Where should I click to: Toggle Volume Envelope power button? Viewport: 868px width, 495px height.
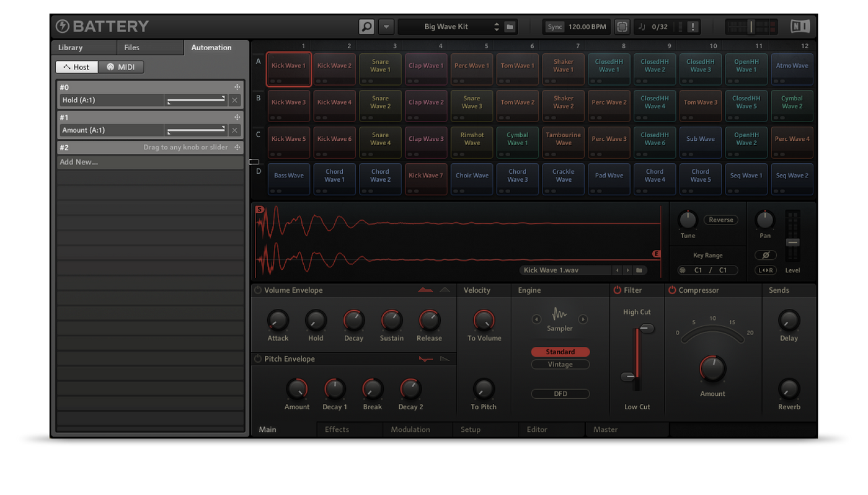tap(258, 290)
